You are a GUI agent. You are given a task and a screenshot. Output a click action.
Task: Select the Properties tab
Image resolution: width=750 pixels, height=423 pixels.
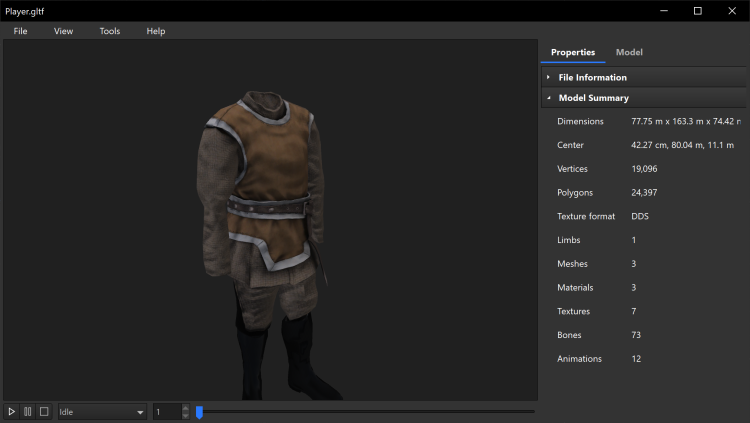coord(573,52)
